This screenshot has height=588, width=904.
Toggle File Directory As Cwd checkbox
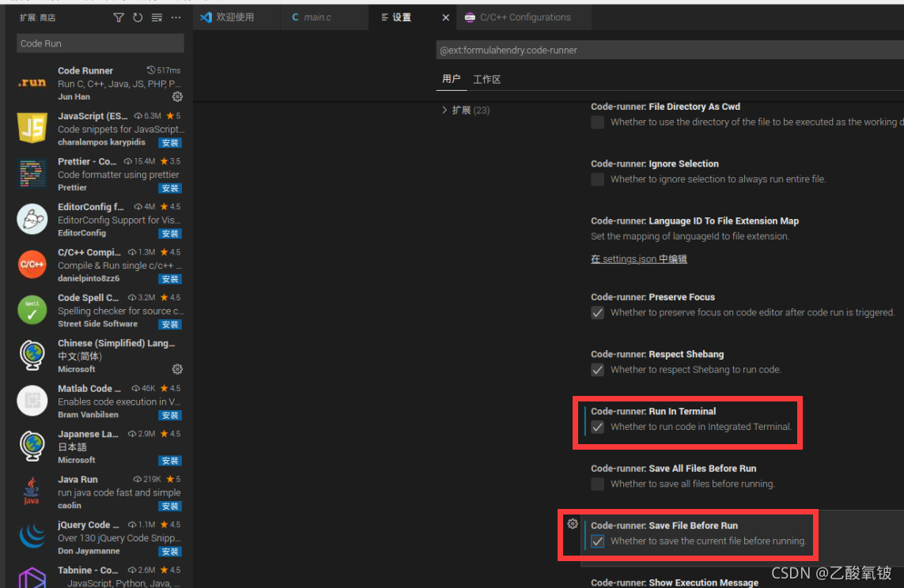pyautogui.click(x=597, y=122)
